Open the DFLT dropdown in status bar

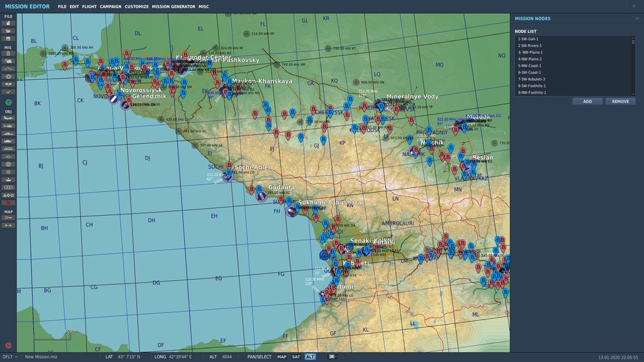[x=10, y=357]
